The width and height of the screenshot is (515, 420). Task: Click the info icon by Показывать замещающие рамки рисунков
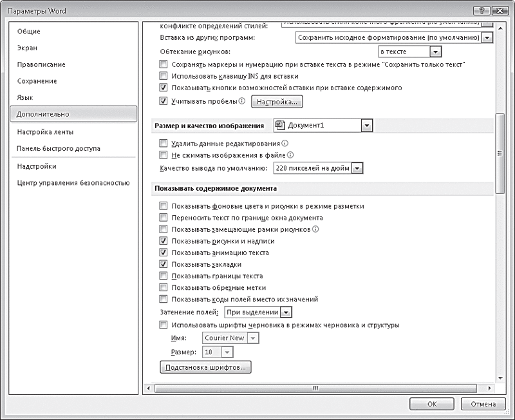(x=315, y=229)
